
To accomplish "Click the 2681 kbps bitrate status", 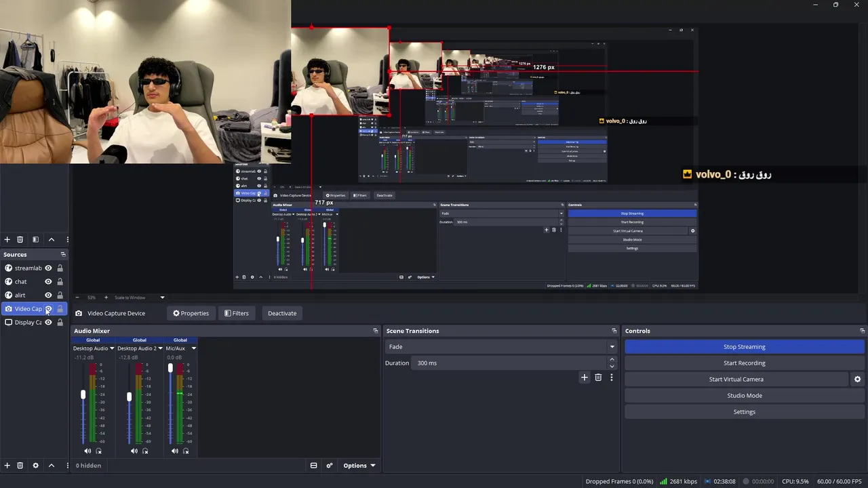I will tap(678, 481).
